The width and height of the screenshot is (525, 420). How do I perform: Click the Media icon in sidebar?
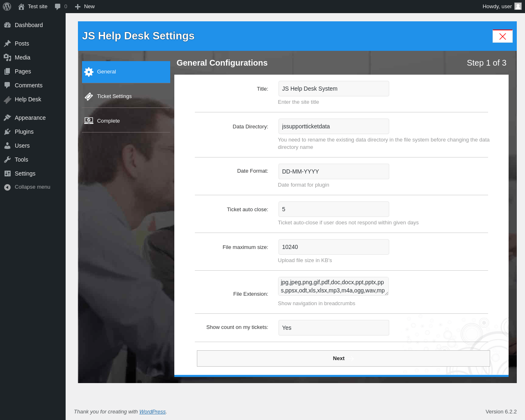(7, 57)
